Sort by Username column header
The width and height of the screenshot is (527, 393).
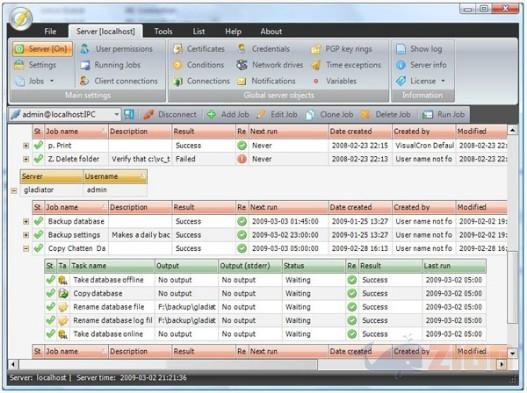pos(115,176)
